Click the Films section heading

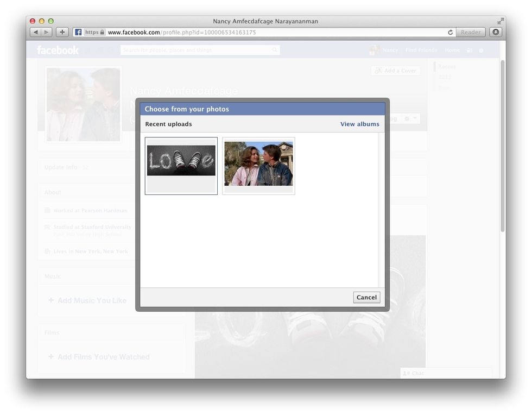pos(52,332)
